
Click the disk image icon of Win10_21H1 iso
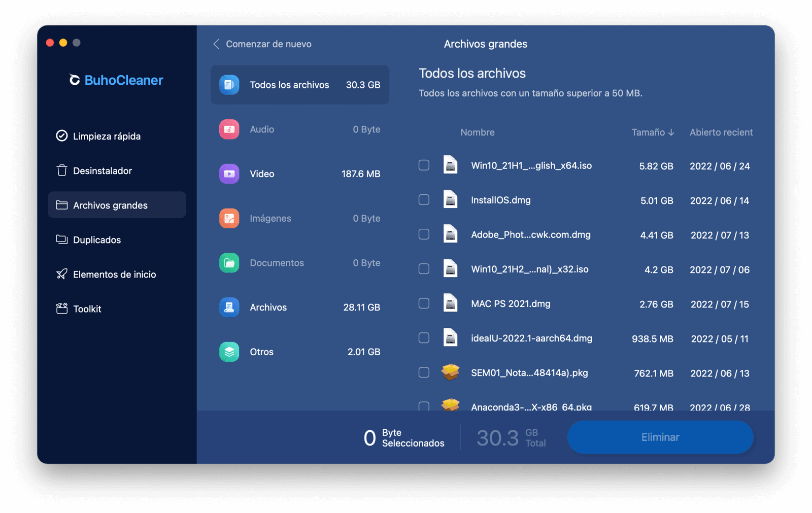click(450, 165)
